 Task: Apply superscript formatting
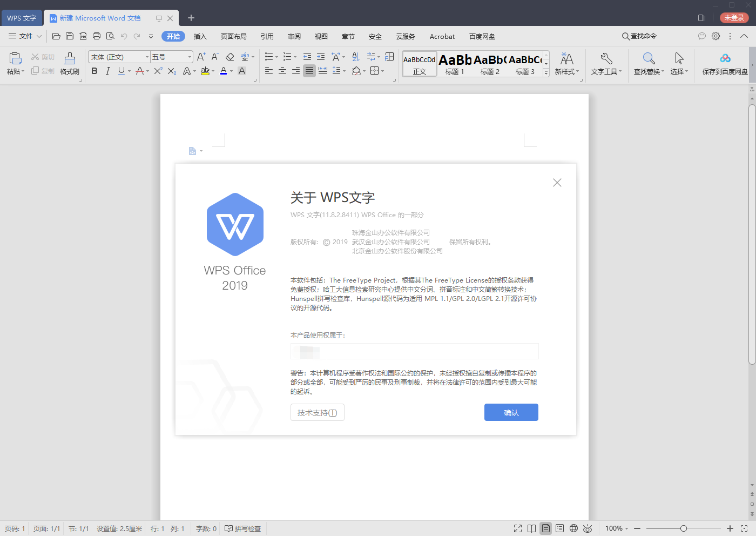pos(157,71)
